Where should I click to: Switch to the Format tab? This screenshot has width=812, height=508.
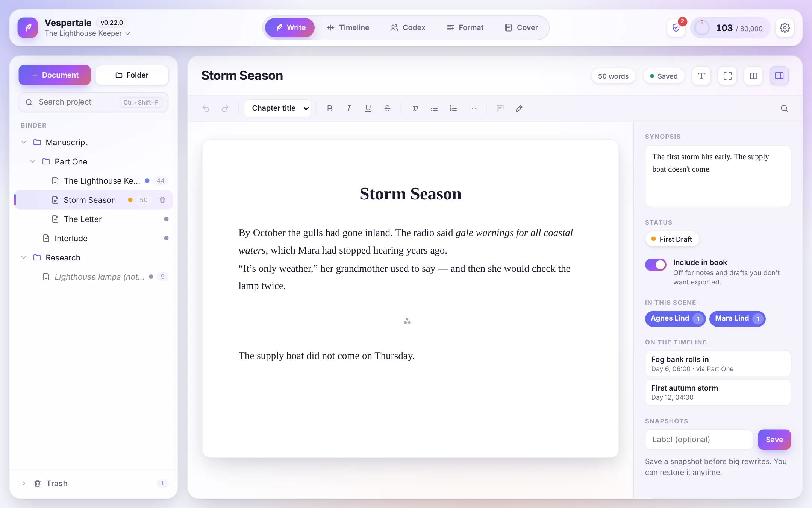pos(465,28)
